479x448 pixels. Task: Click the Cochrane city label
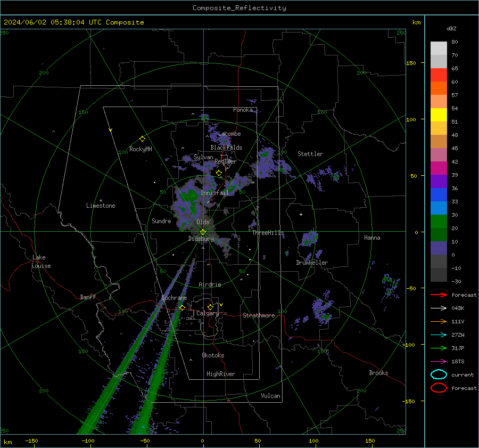(x=174, y=298)
